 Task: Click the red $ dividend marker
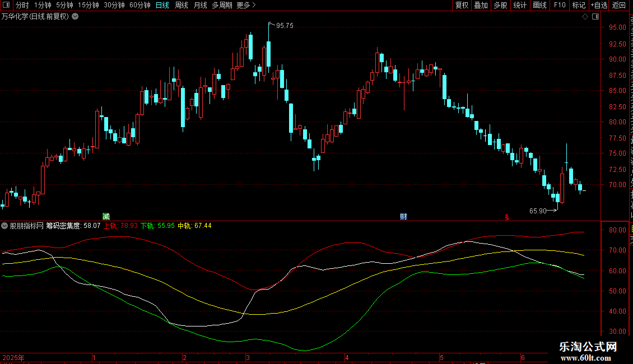point(506,217)
